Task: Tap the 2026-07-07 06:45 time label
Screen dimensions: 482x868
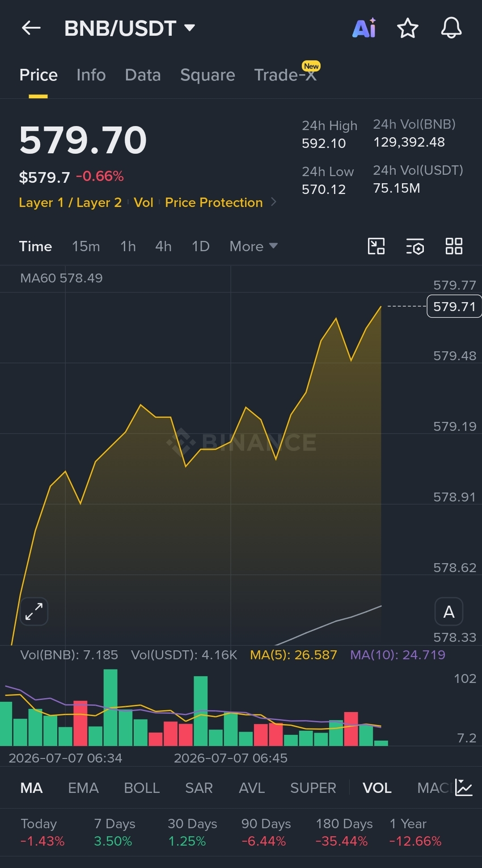Action: coord(231,758)
